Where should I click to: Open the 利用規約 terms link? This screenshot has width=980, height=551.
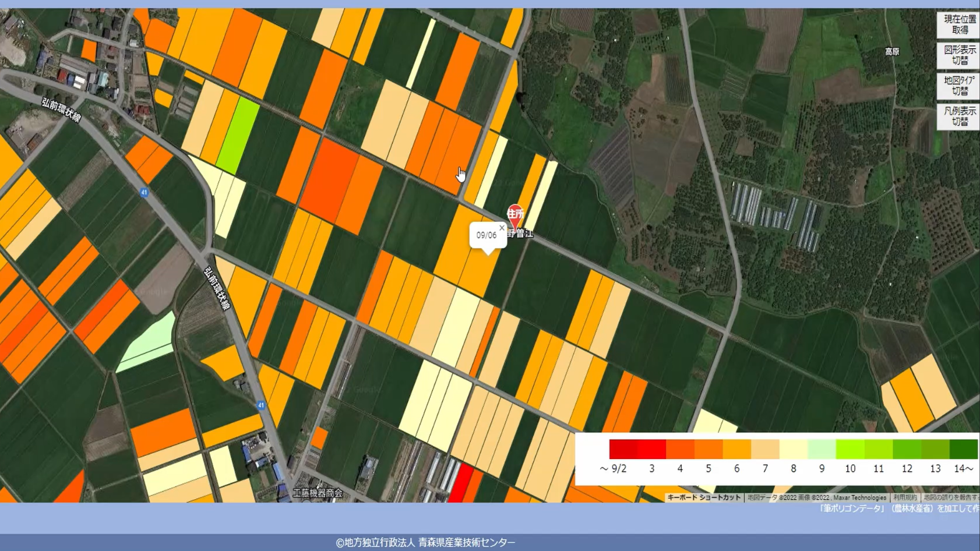(x=905, y=498)
